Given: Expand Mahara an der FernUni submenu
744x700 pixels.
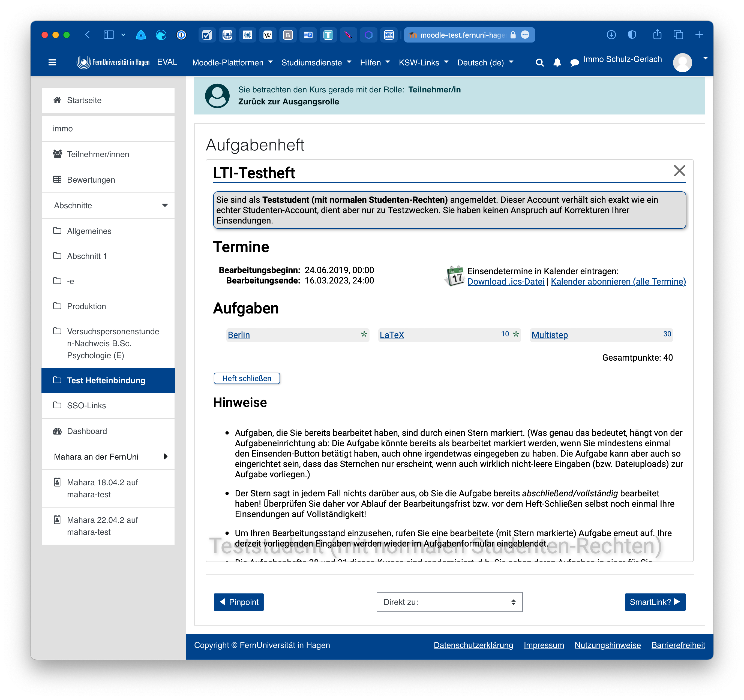Looking at the screenshot, I should [x=108, y=456].
